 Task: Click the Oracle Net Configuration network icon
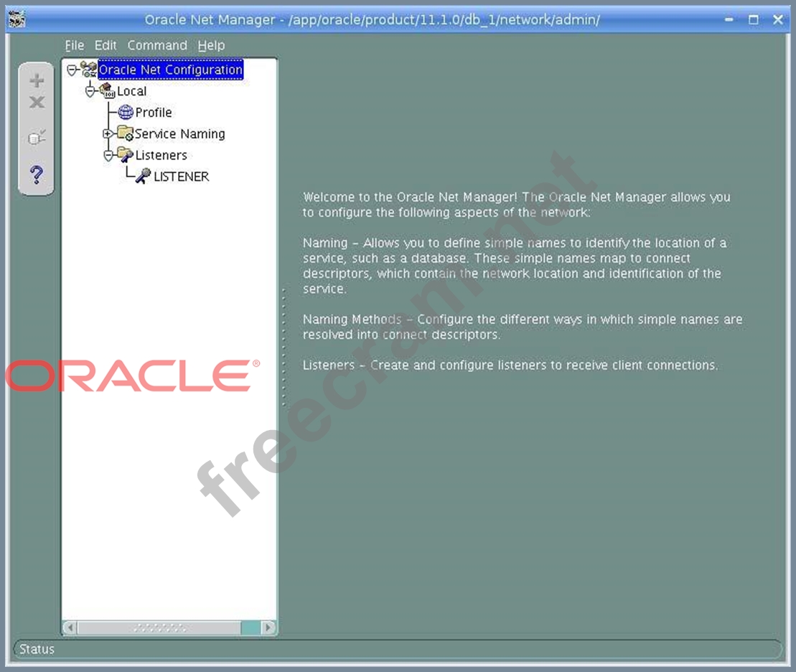(89, 70)
